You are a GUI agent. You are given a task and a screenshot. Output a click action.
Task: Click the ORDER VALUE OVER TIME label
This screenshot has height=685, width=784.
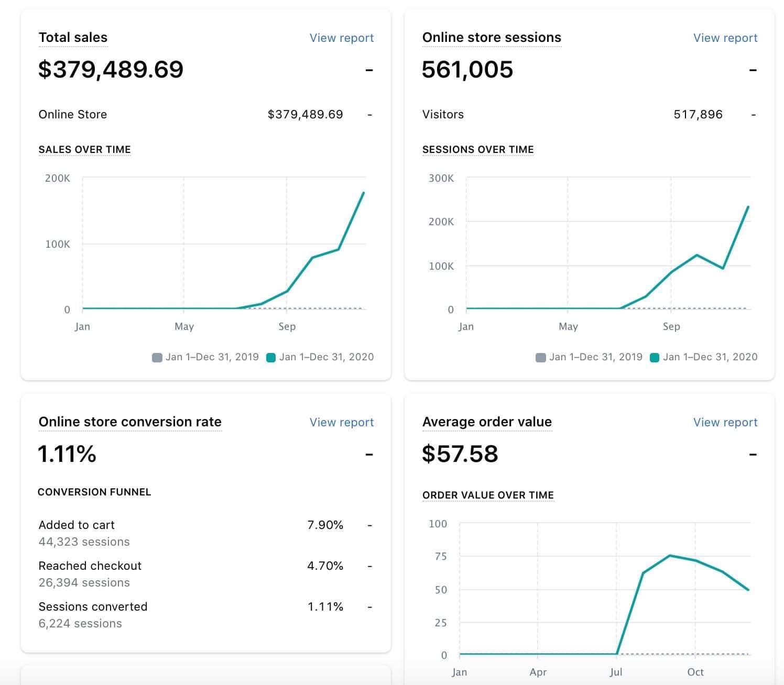(x=488, y=495)
